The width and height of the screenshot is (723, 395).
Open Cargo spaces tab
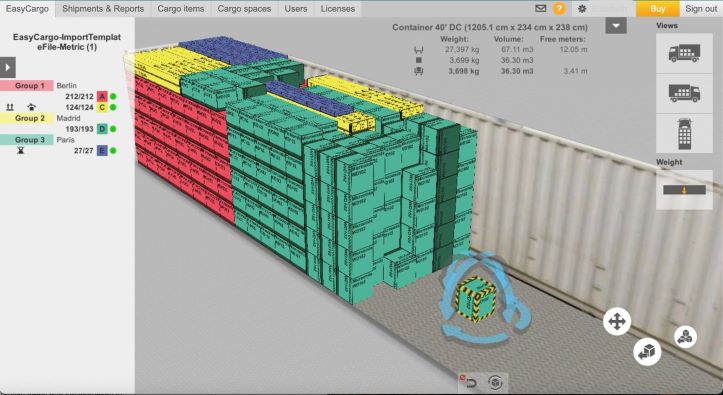tap(244, 8)
